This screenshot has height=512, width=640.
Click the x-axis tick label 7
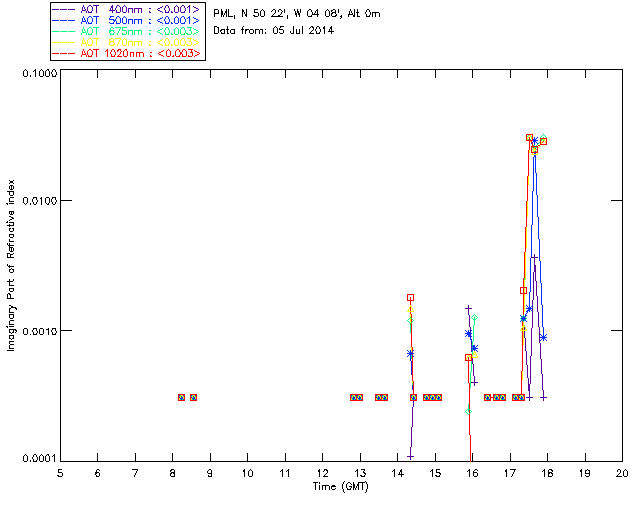[135, 473]
